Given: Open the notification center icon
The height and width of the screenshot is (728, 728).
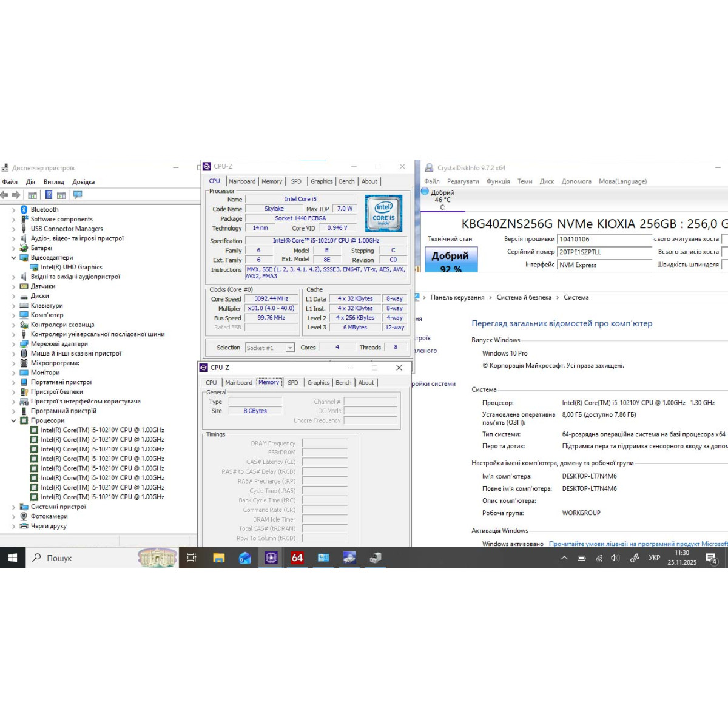Looking at the screenshot, I should (x=712, y=558).
